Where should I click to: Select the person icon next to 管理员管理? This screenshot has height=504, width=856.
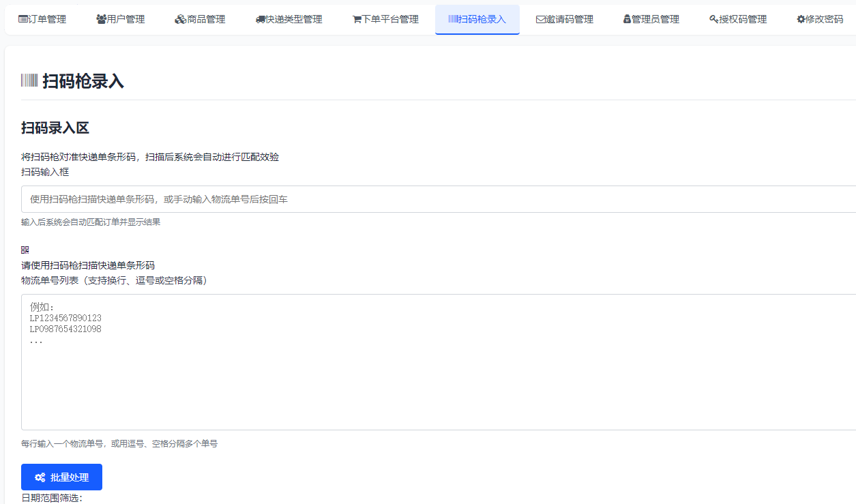[x=625, y=19]
